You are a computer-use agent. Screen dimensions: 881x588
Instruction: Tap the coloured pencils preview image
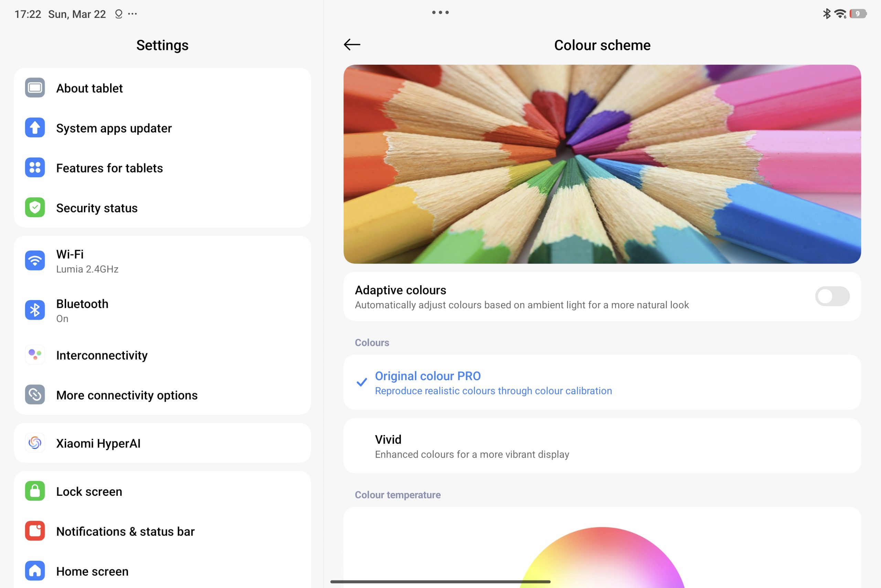(602, 164)
